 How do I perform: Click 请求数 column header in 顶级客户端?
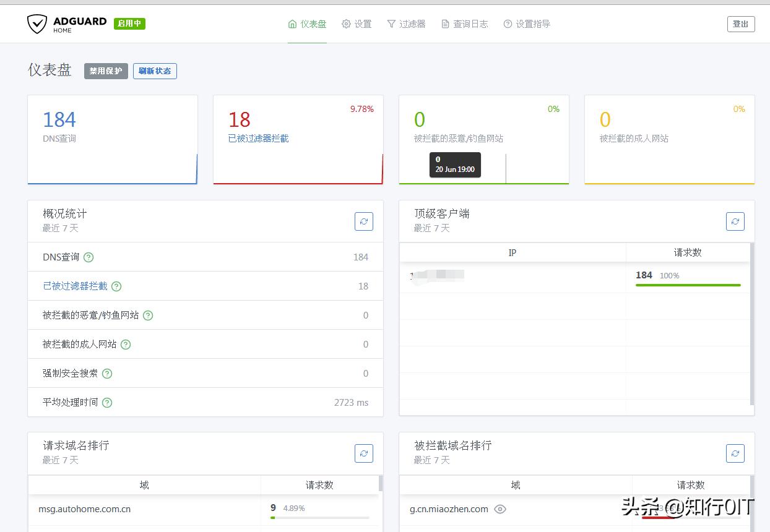click(688, 252)
